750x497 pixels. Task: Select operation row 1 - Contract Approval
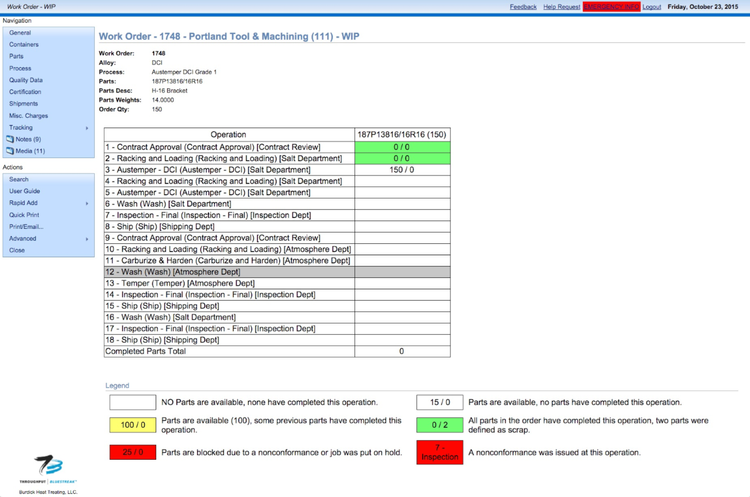pos(229,147)
